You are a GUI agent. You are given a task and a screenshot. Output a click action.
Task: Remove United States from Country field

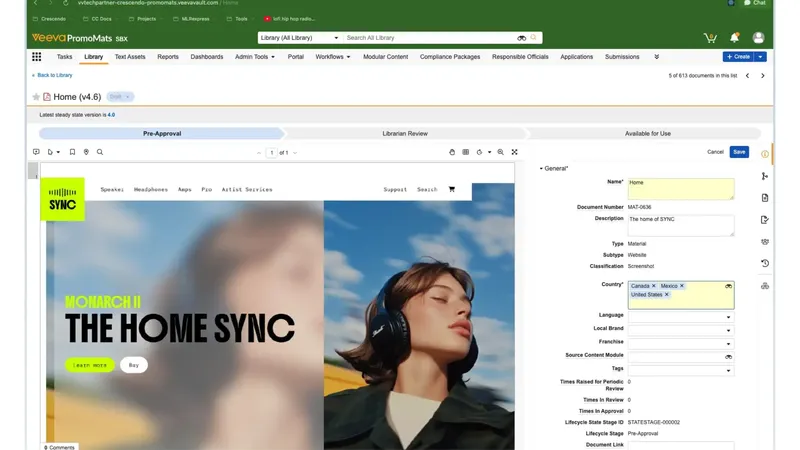pyautogui.click(x=666, y=295)
